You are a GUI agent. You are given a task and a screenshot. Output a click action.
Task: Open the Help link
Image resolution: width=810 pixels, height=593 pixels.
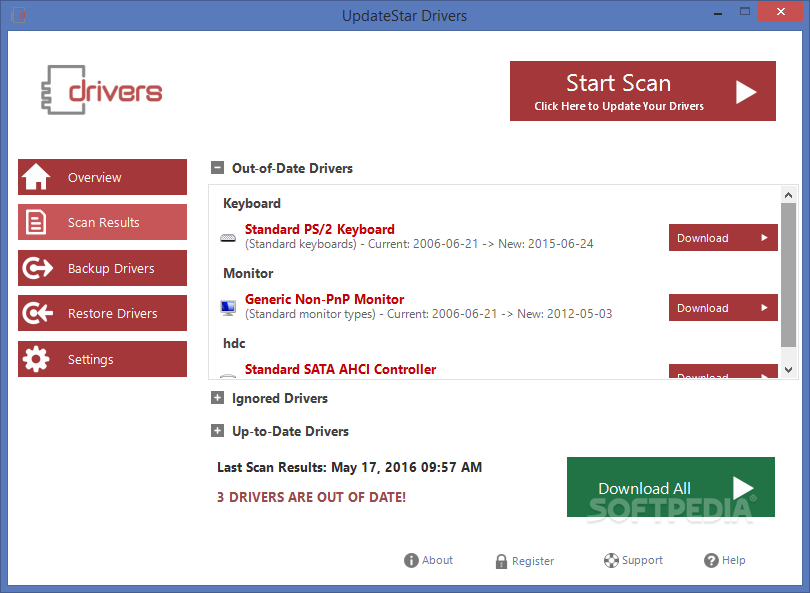point(725,560)
